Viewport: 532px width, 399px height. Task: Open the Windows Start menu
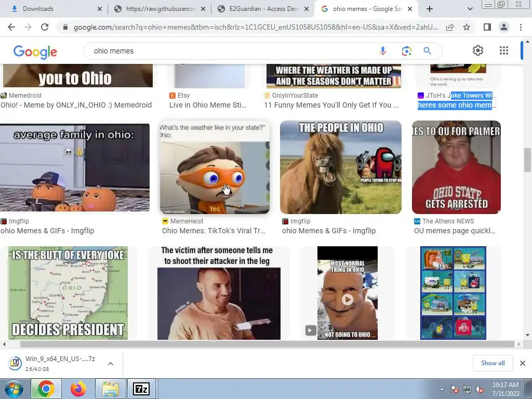pos(14,389)
